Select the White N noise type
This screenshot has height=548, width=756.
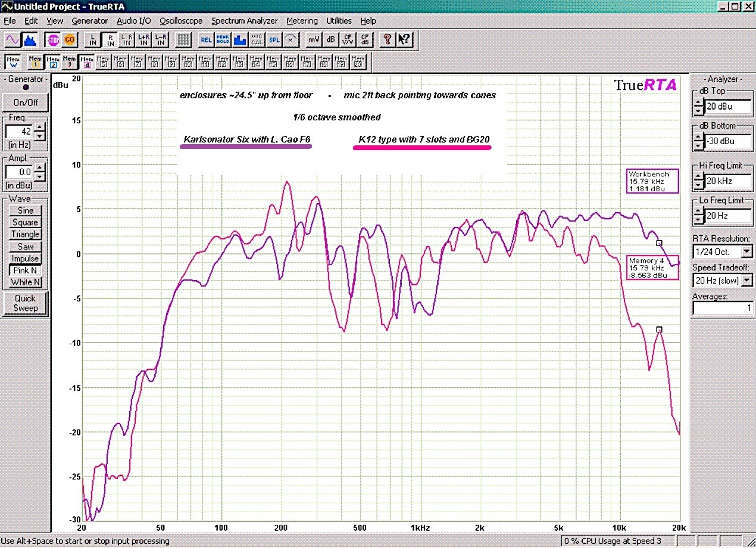(26, 282)
